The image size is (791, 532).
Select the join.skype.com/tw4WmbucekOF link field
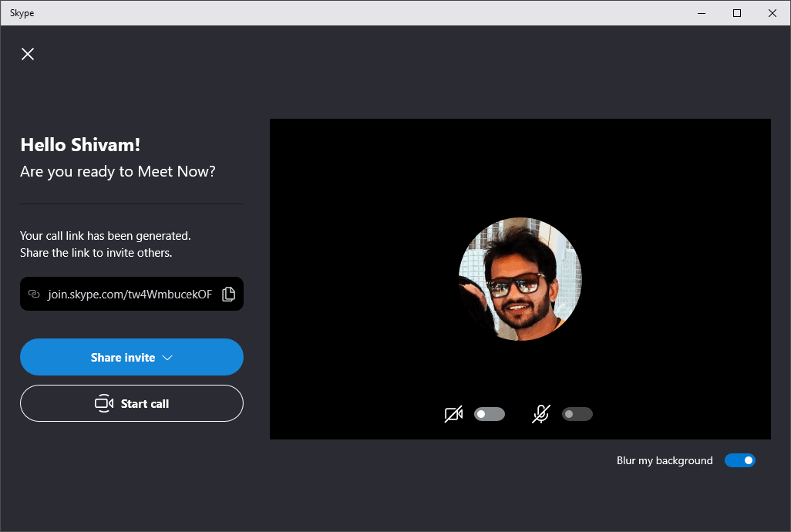[x=132, y=294]
